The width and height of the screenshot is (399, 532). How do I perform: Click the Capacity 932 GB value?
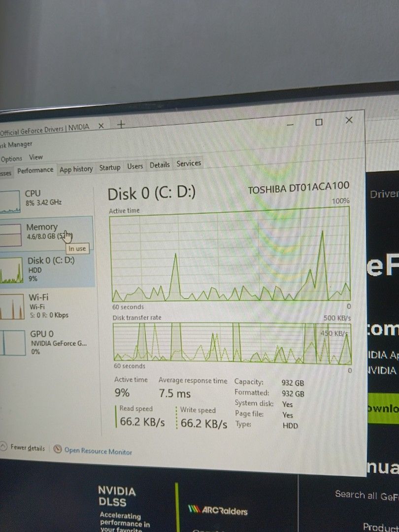[x=293, y=383]
